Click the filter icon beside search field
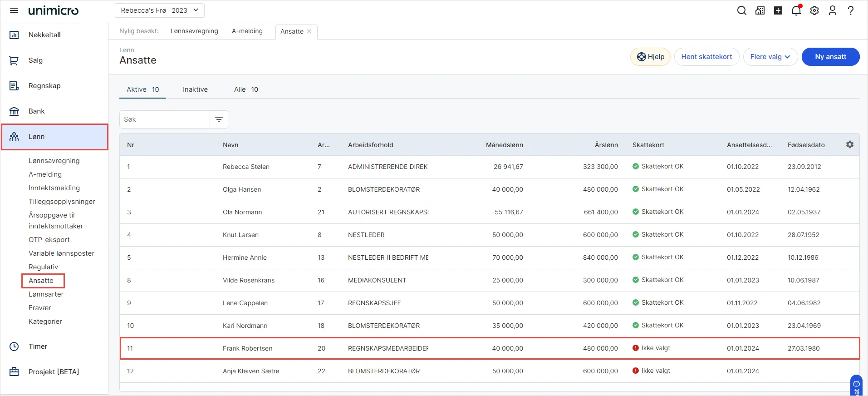The image size is (868, 396). [219, 119]
